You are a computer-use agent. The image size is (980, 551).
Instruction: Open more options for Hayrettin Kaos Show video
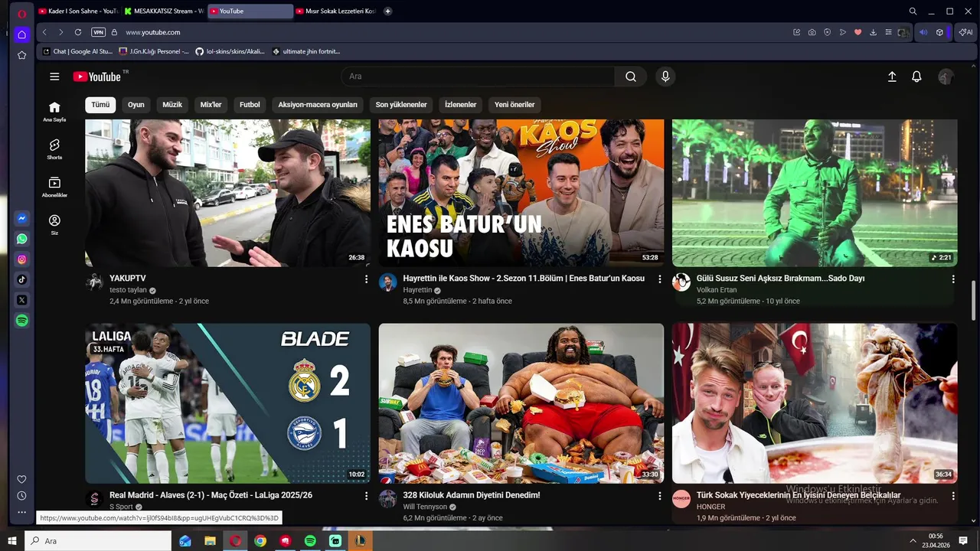click(660, 279)
